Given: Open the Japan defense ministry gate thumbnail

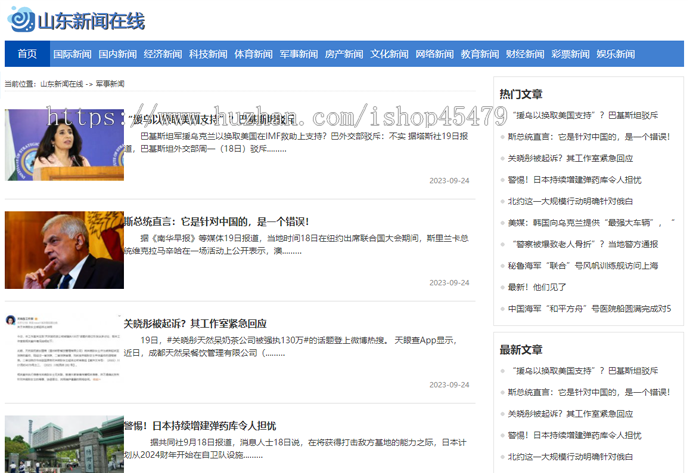Looking at the screenshot, I should tap(64, 444).
